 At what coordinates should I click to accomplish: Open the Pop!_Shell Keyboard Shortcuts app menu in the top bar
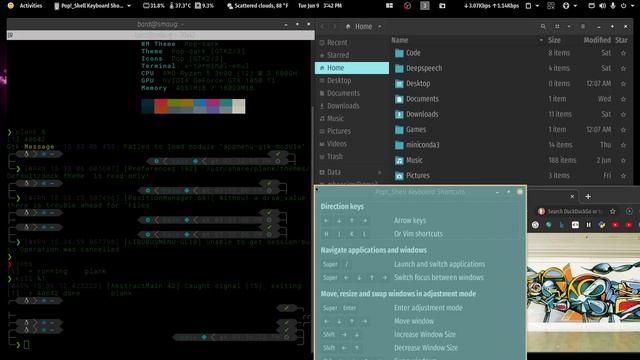(93, 6)
